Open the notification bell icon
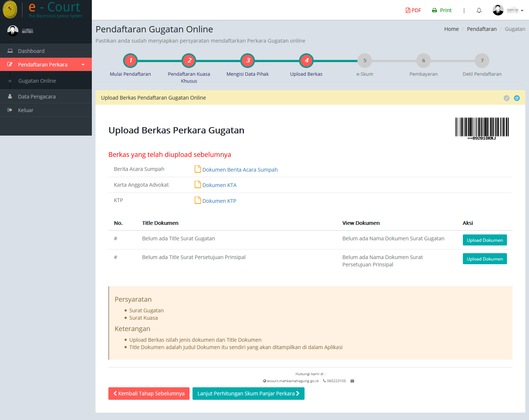This screenshot has height=420, width=529. tap(479, 10)
